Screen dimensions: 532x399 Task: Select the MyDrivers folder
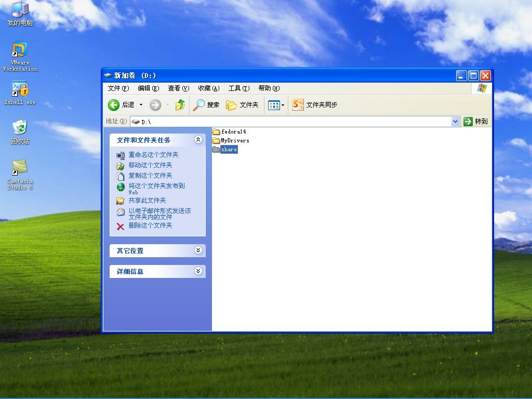[231, 140]
